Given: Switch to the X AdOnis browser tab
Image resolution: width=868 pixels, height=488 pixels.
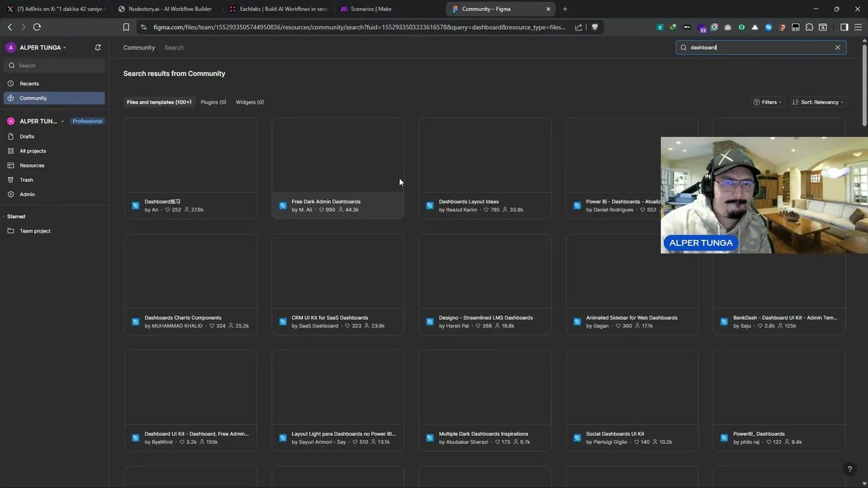Looking at the screenshot, I should pos(56,9).
